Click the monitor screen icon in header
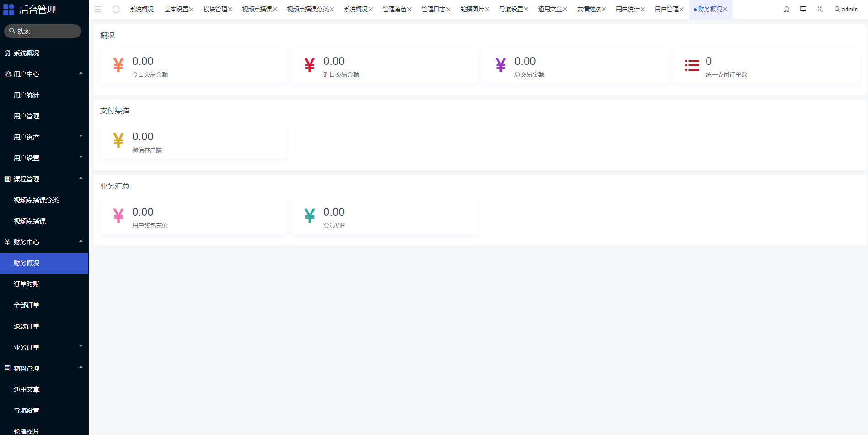 pyautogui.click(x=803, y=9)
